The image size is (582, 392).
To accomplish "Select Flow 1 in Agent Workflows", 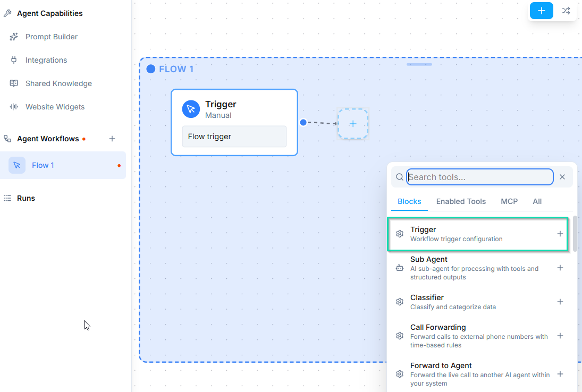I will click(x=43, y=165).
